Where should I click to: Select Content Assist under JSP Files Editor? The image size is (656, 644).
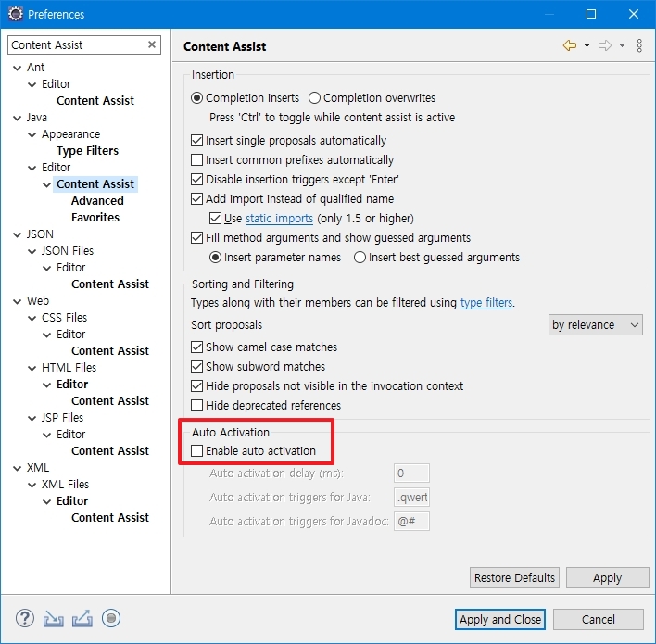[110, 451]
